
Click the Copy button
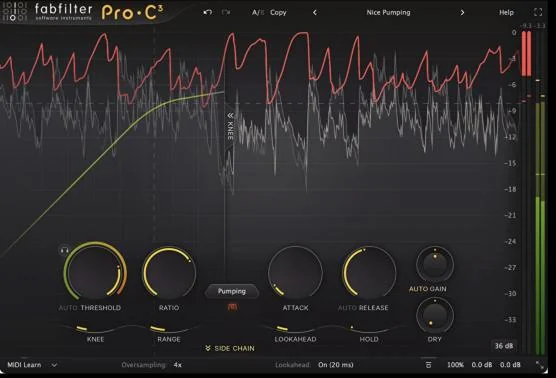(278, 12)
